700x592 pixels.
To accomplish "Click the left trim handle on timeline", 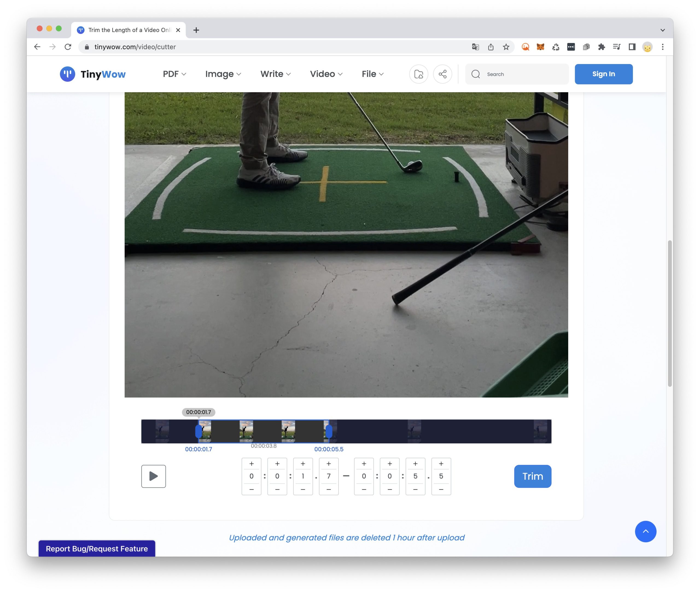I will pyautogui.click(x=199, y=431).
